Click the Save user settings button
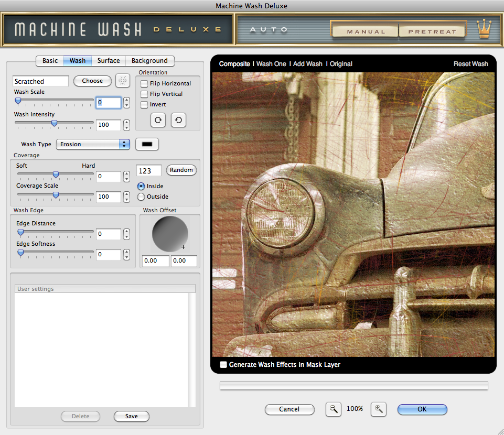Viewport: 504px width, 435px height. (x=132, y=416)
